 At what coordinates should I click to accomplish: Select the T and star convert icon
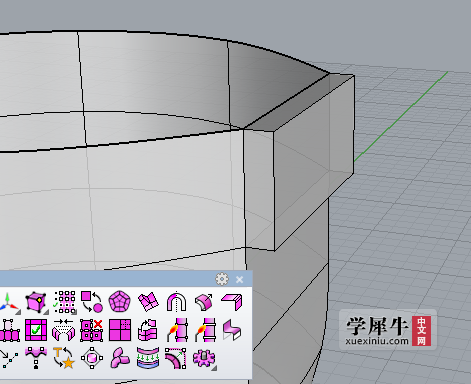(x=64, y=358)
